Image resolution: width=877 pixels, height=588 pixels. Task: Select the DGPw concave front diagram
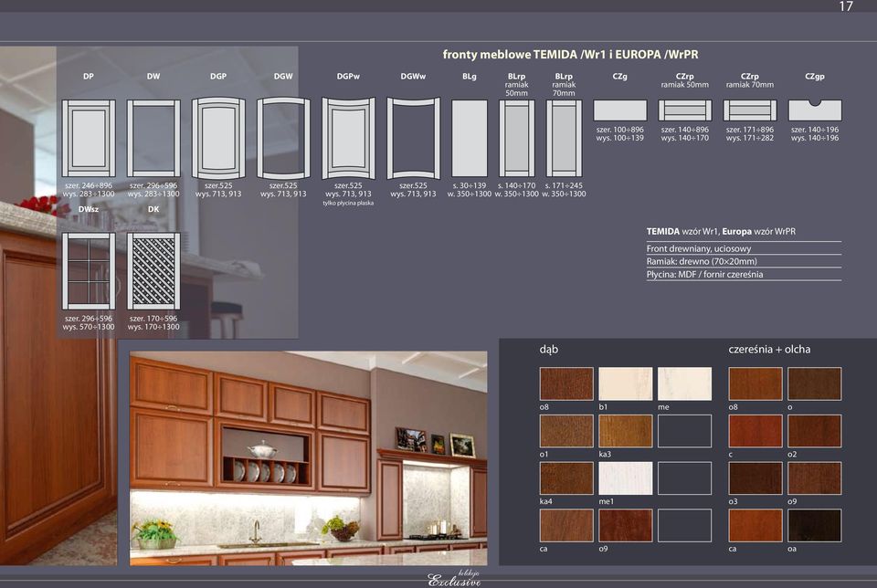(x=348, y=138)
